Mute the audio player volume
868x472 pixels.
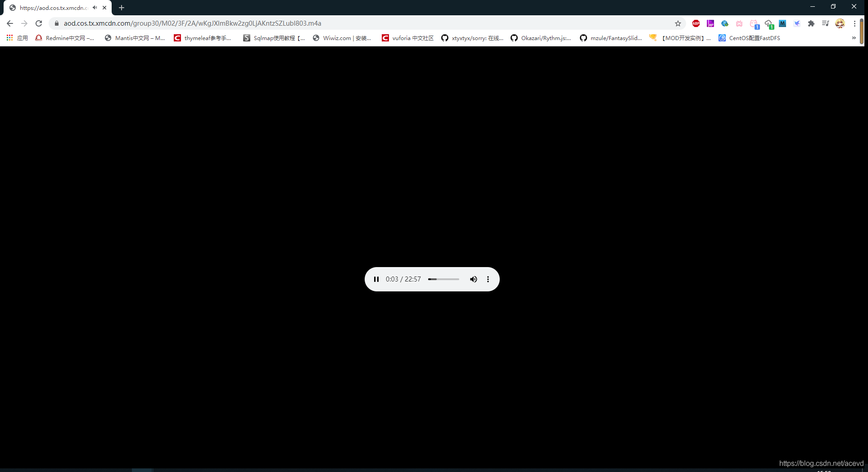click(x=473, y=279)
